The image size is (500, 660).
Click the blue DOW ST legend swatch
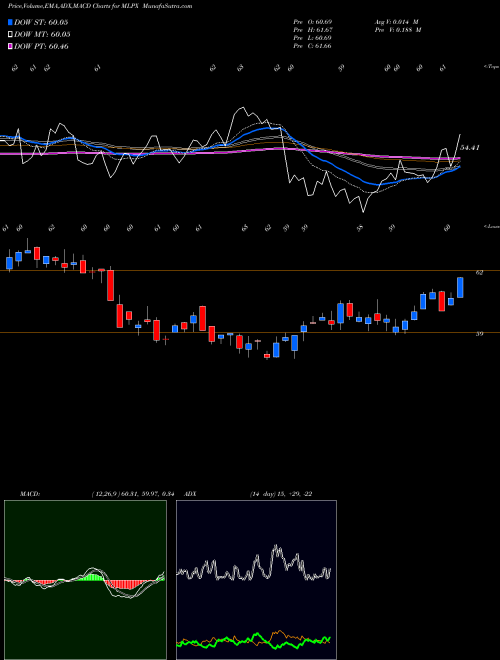[10, 22]
